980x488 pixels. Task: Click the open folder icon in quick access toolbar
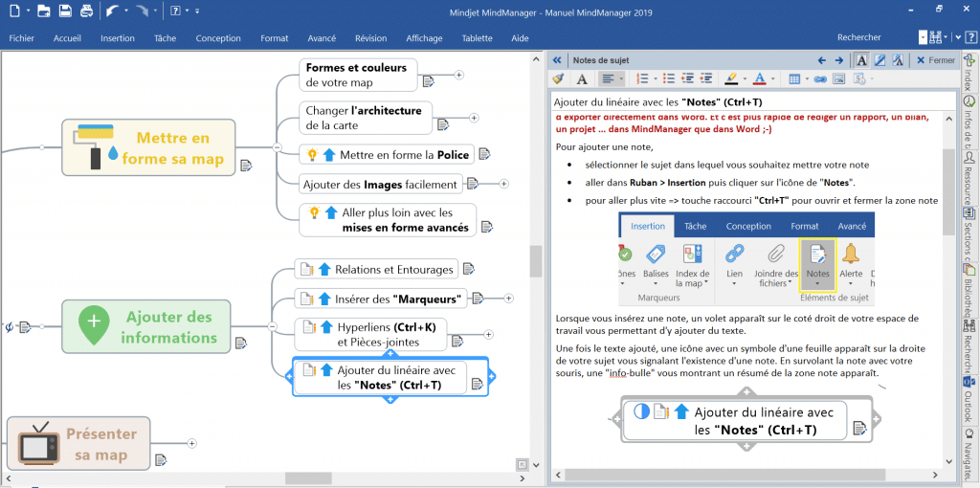pos(43,10)
